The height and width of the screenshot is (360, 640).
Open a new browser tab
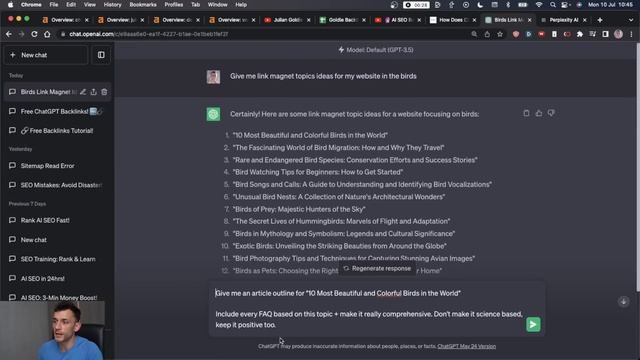point(600,20)
